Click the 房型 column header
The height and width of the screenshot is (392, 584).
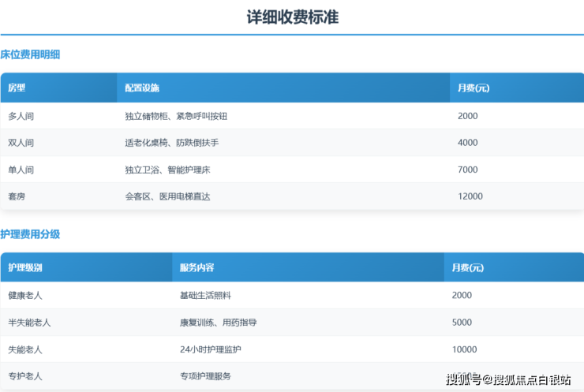(17, 88)
